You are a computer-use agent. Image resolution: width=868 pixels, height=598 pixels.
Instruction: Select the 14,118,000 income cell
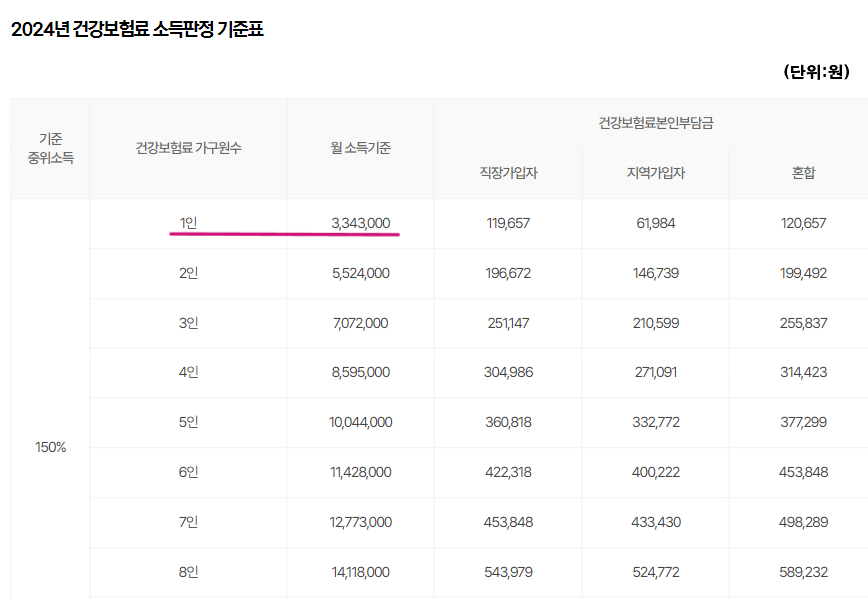[x=360, y=571]
